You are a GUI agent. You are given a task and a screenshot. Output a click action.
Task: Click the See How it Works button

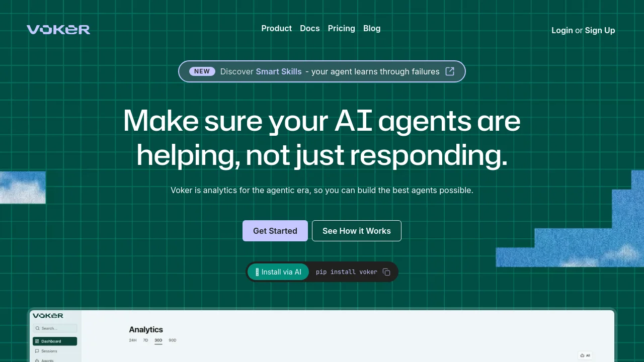pos(357,231)
